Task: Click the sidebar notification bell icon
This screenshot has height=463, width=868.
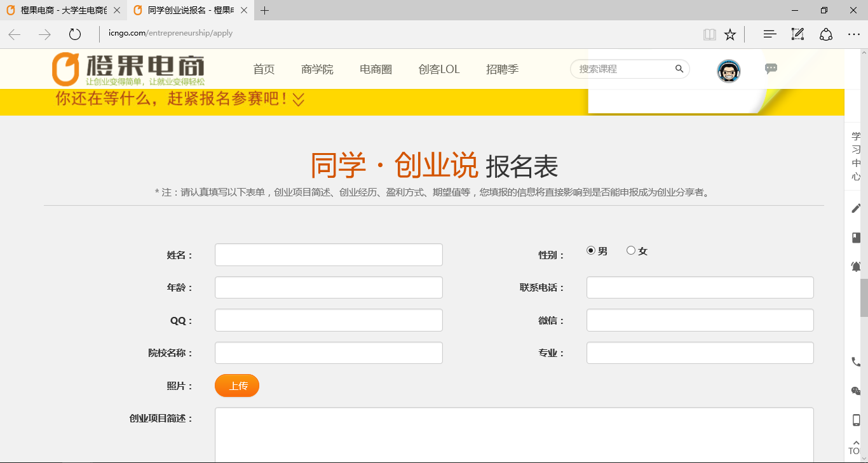Action: [856, 267]
